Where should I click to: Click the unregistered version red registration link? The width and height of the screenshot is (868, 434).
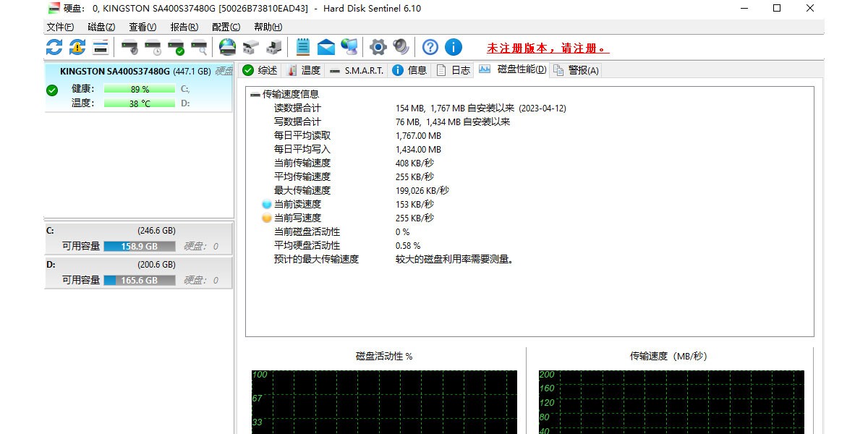(548, 48)
